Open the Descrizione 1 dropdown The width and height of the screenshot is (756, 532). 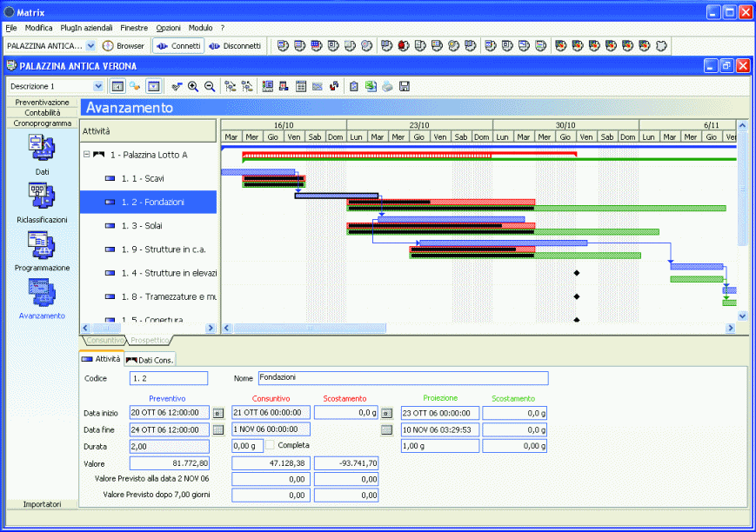[98, 86]
